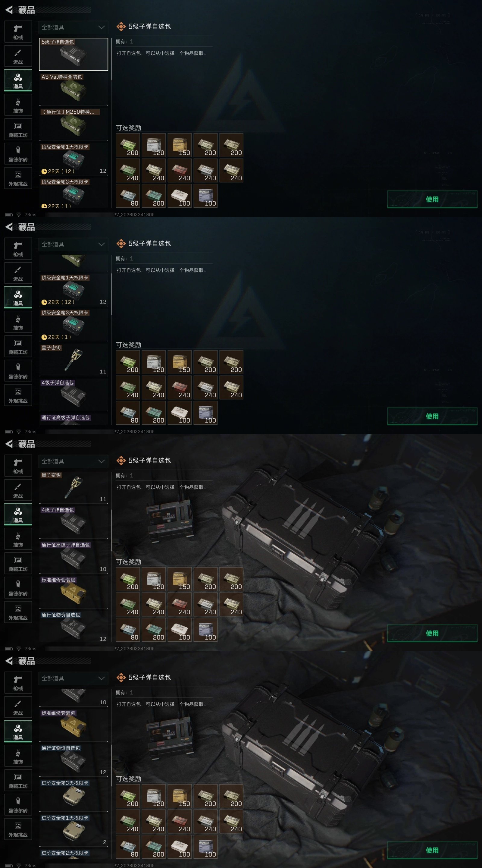Screen dimensions: 482x868
Task: Open 曼德尔砖 sidebar icon in bottom screenshot
Action: [18, 805]
